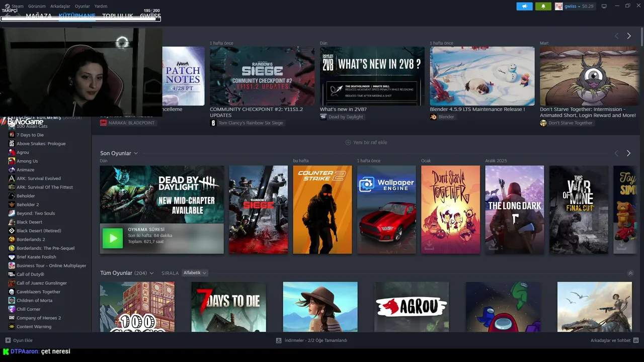Select The Long Dark cover
Image resolution: width=644 pixels, height=362 pixels.
515,210
